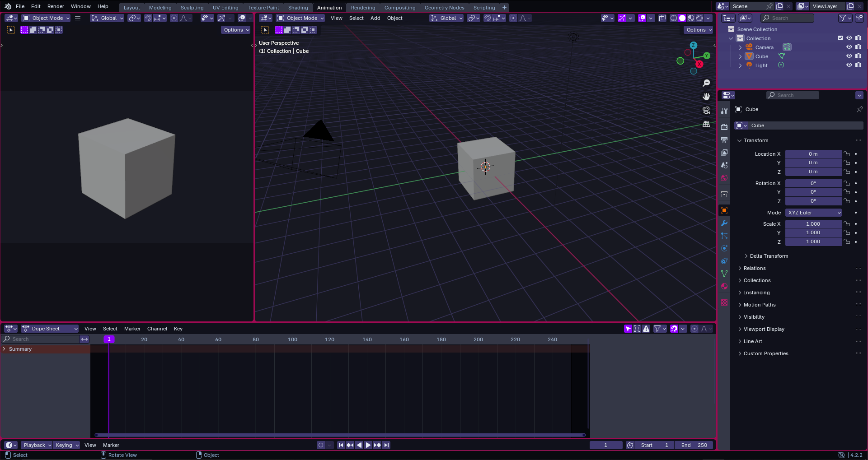Click the Scale X value field
Viewport: 868px width, 460px height.
pyautogui.click(x=813, y=224)
